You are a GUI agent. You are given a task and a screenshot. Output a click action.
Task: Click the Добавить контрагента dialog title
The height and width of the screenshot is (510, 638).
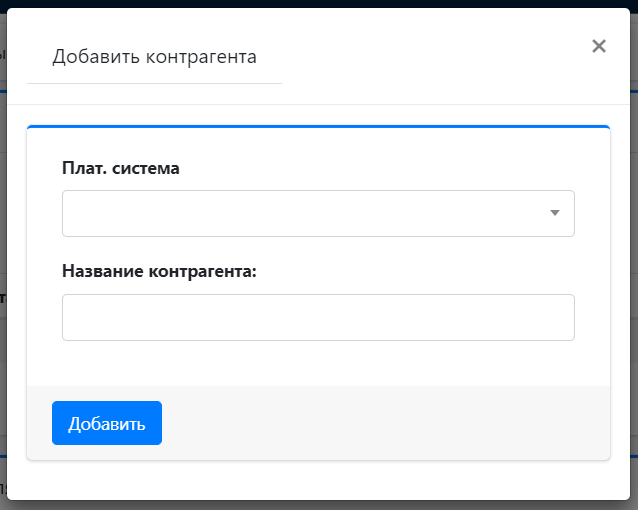tap(154, 57)
